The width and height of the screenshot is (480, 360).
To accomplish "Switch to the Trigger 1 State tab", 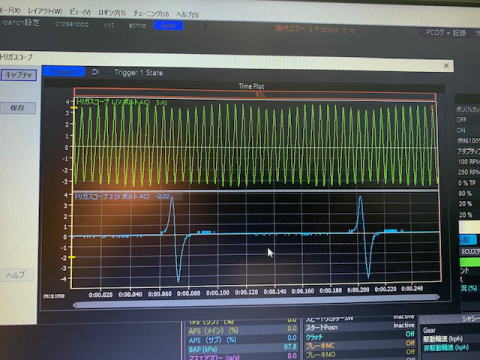I will click(x=138, y=73).
